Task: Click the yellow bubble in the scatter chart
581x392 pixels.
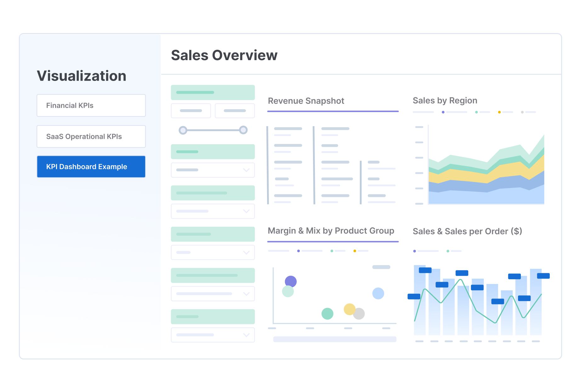Action: point(350,309)
